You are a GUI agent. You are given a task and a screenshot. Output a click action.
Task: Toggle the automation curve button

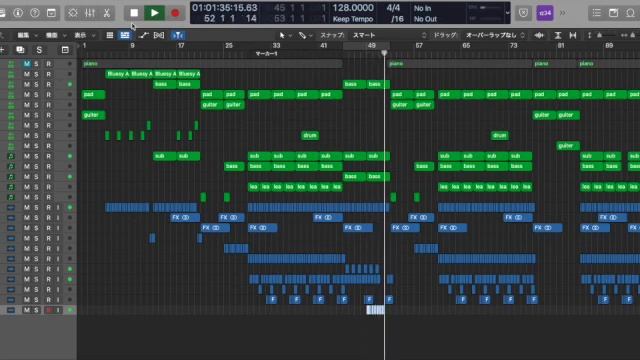pyautogui.click(x=143, y=36)
